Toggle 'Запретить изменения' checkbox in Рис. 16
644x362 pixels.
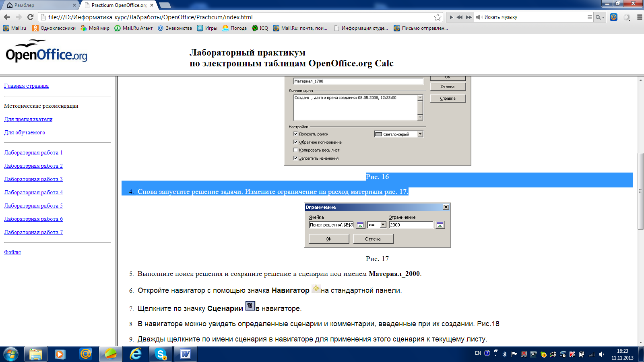[x=295, y=158]
